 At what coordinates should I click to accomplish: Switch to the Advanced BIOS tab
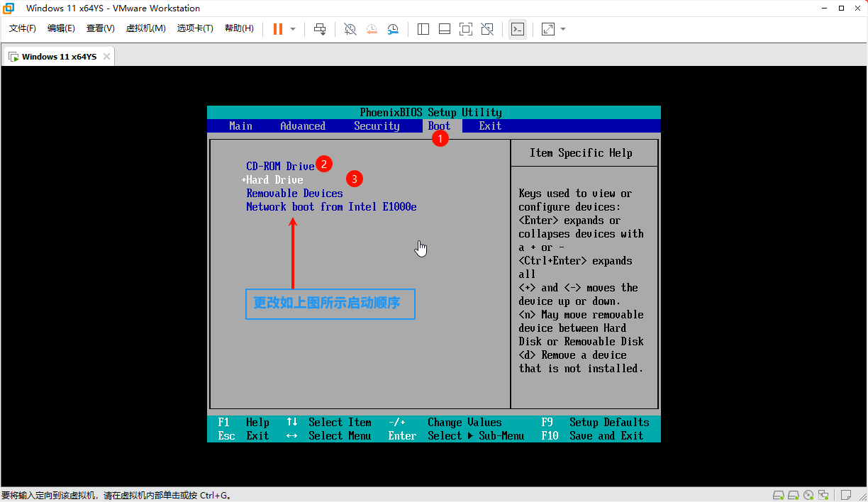point(303,126)
